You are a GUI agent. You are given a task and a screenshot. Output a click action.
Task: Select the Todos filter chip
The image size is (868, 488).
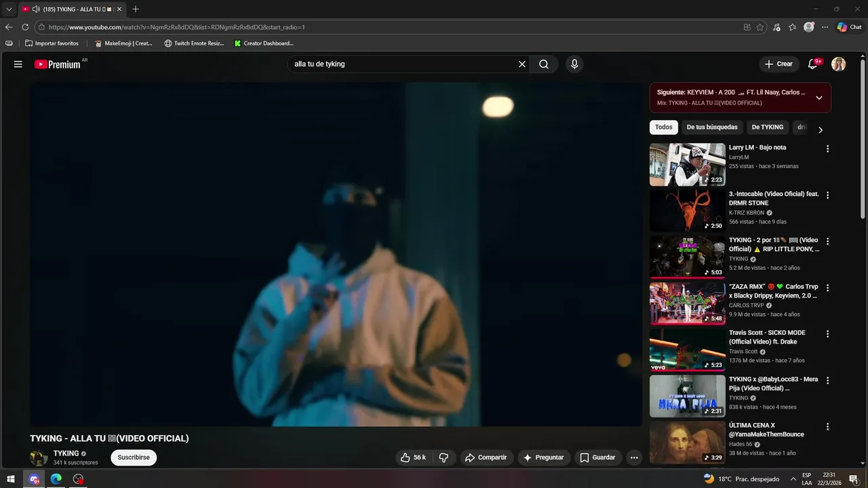click(664, 127)
